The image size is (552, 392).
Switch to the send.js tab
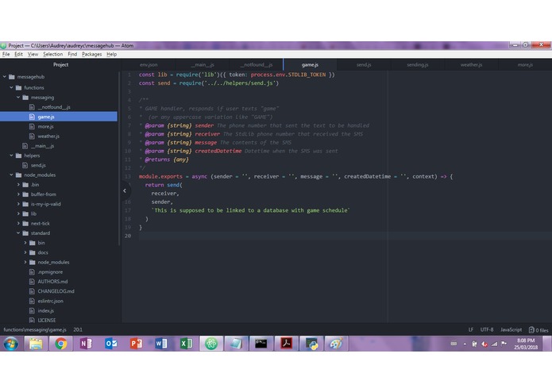point(364,65)
